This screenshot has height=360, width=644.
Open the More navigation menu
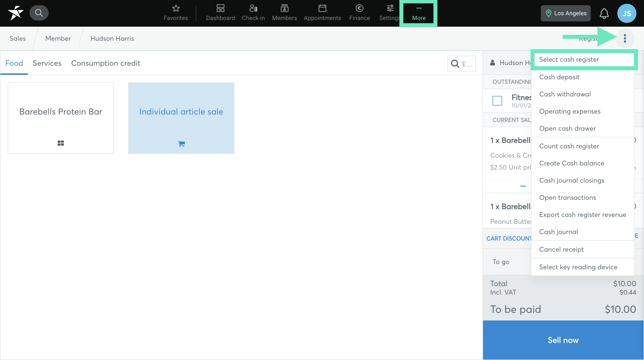(418, 13)
